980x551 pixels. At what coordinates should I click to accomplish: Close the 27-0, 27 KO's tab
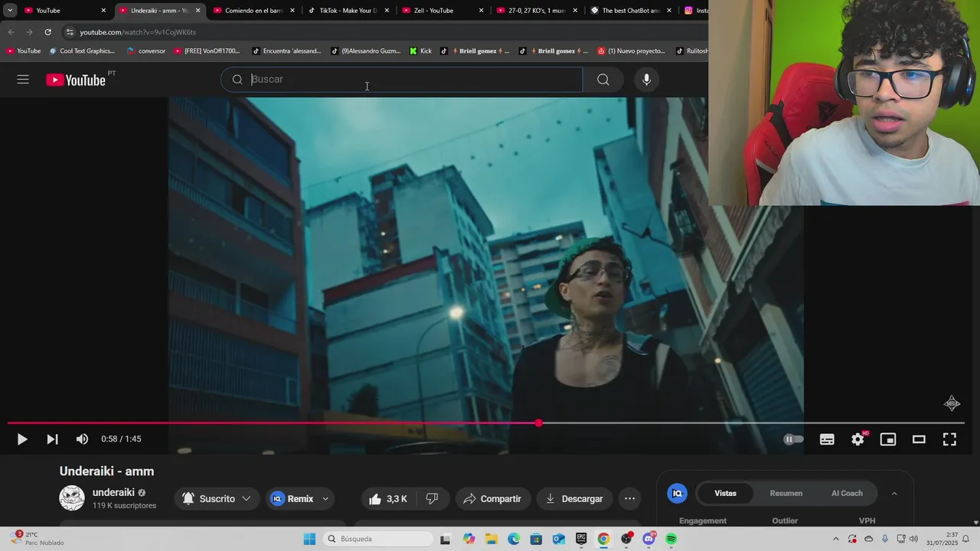click(575, 11)
